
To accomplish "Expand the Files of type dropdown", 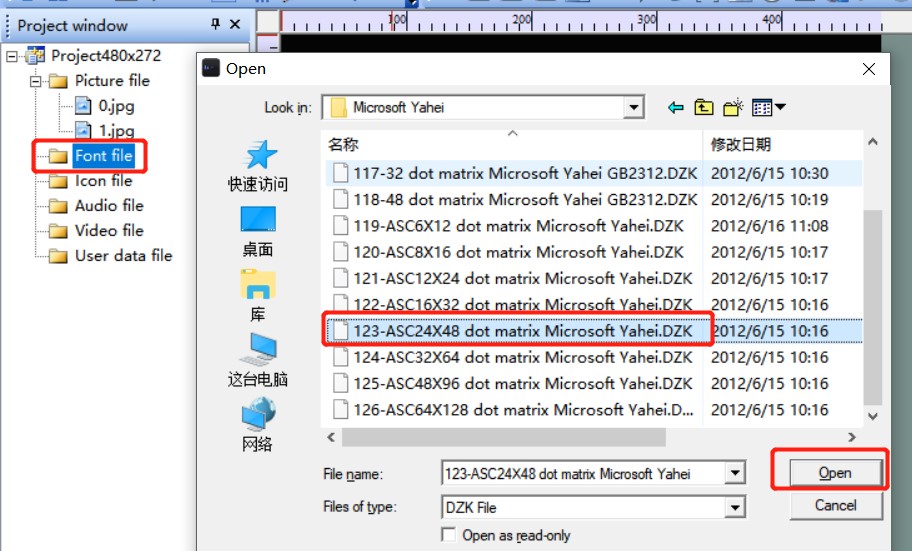I will (x=735, y=507).
